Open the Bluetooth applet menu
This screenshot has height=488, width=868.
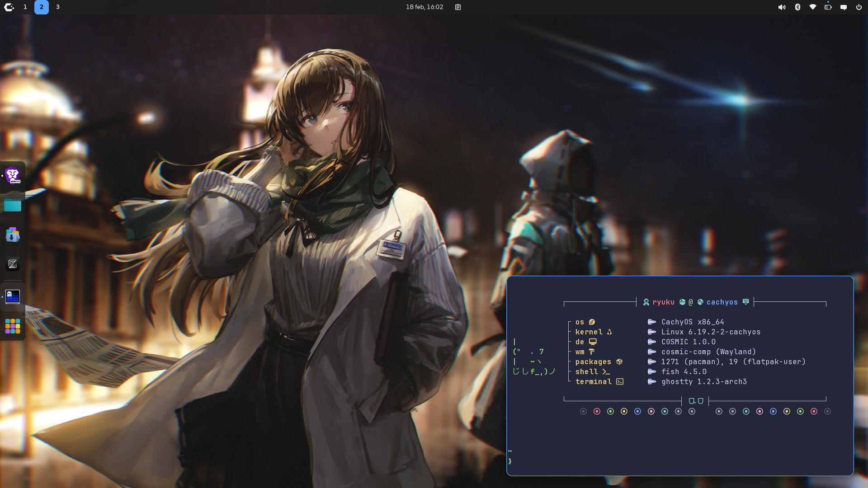click(x=797, y=7)
